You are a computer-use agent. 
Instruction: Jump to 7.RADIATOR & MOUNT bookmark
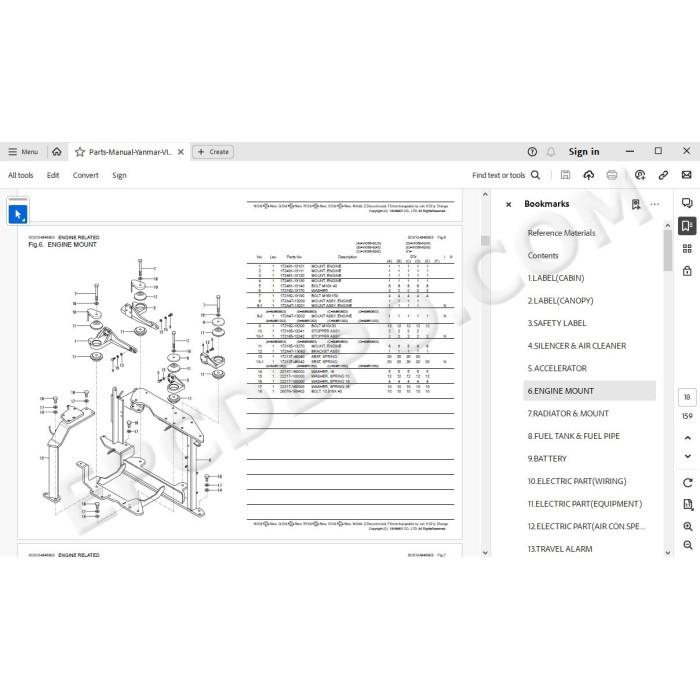[568, 413]
